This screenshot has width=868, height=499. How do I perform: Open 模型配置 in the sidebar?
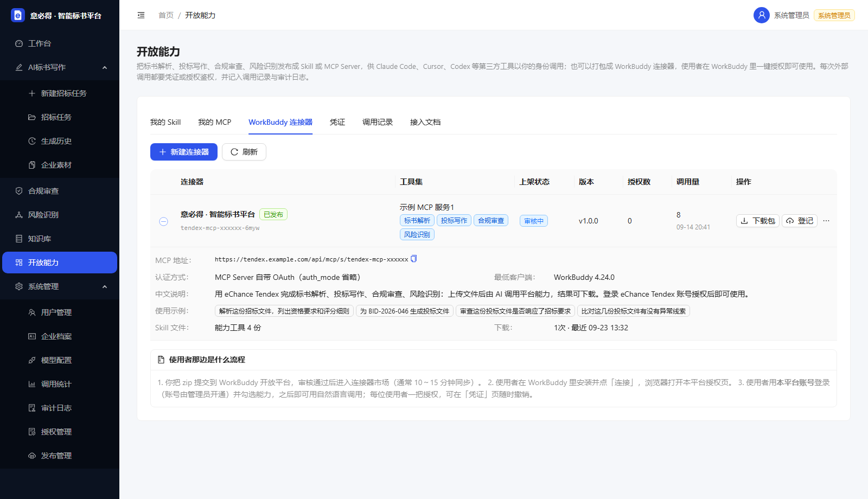(x=60, y=360)
